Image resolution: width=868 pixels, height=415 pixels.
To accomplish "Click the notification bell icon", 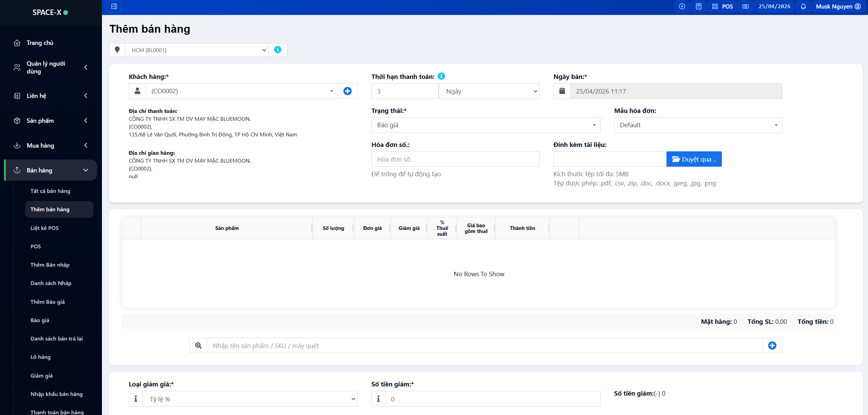I will pyautogui.click(x=803, y=6).
